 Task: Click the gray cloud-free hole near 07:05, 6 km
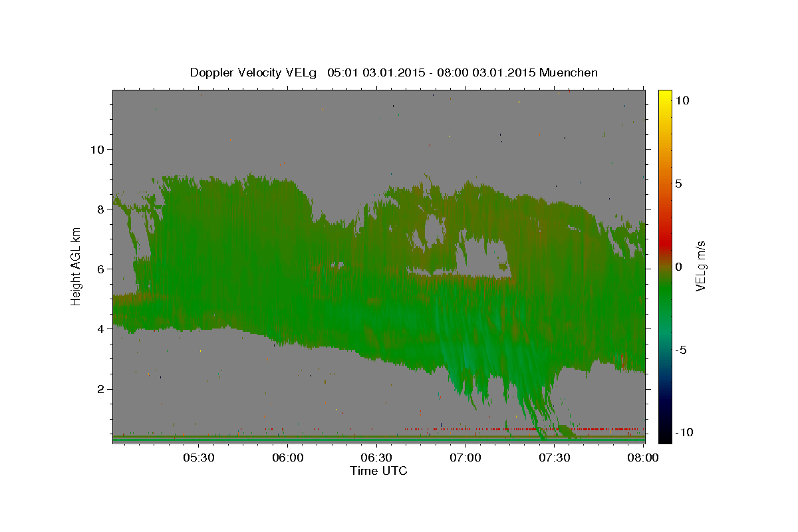click(484, 257)
